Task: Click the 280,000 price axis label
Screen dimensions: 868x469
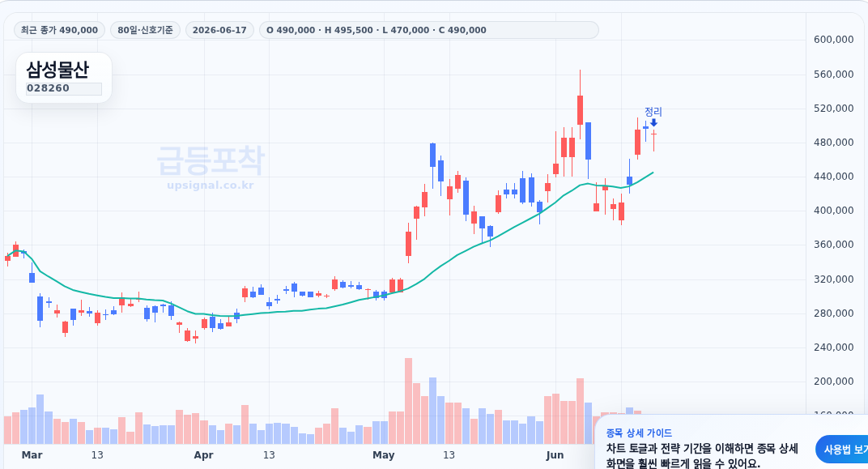Action: click(833, 313)
